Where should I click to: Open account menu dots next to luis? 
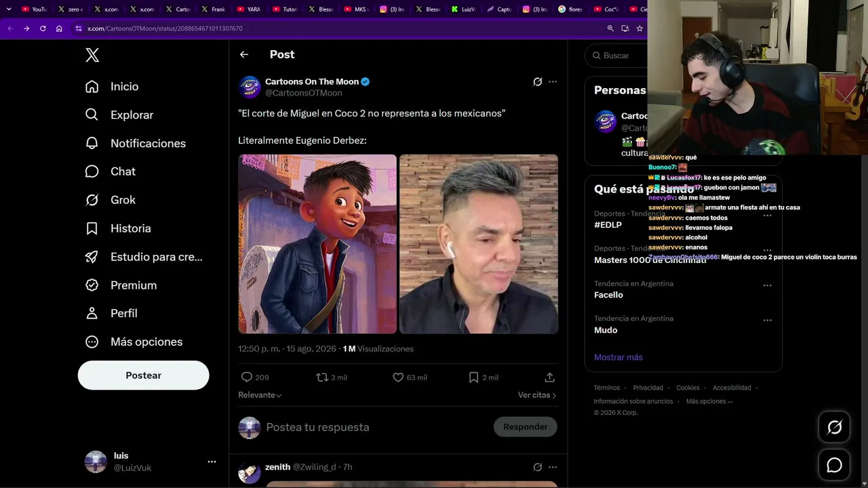pyautogui.click(x=212, y=462)
